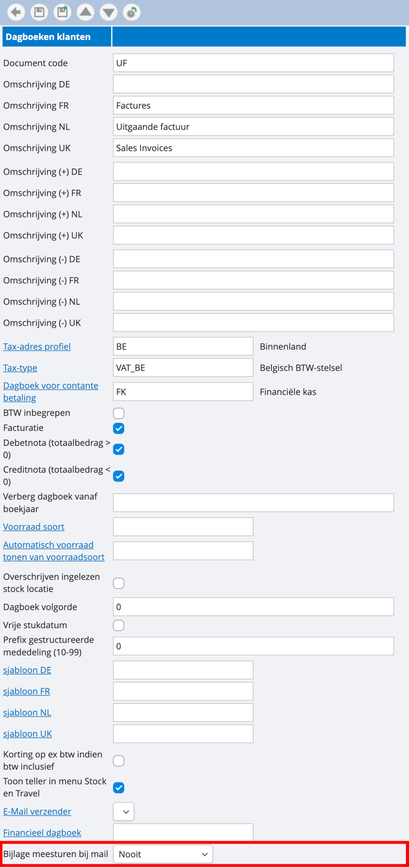Click the save (floppy disk) icon
The width and height of the screenshot is (409, 868).
(39, 12)
